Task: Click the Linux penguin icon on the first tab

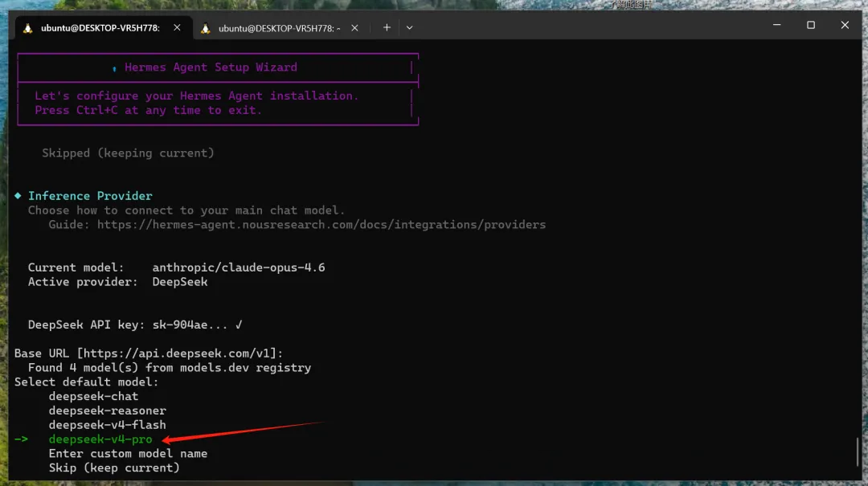Action: (x=27, y=28)
